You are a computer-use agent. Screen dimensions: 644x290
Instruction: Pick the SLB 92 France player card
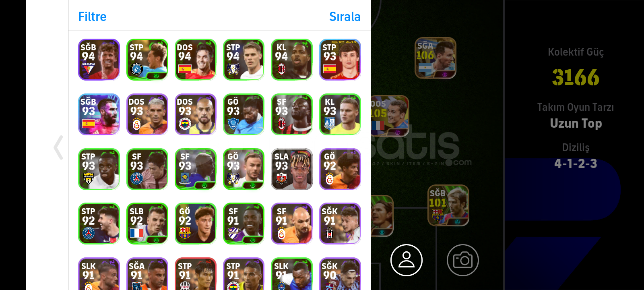[x=147, y=224]
